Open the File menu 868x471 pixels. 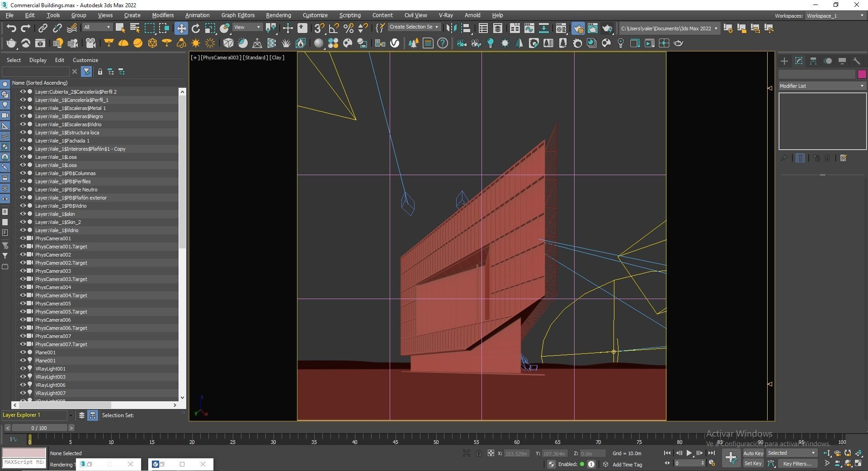coord(9,15)
